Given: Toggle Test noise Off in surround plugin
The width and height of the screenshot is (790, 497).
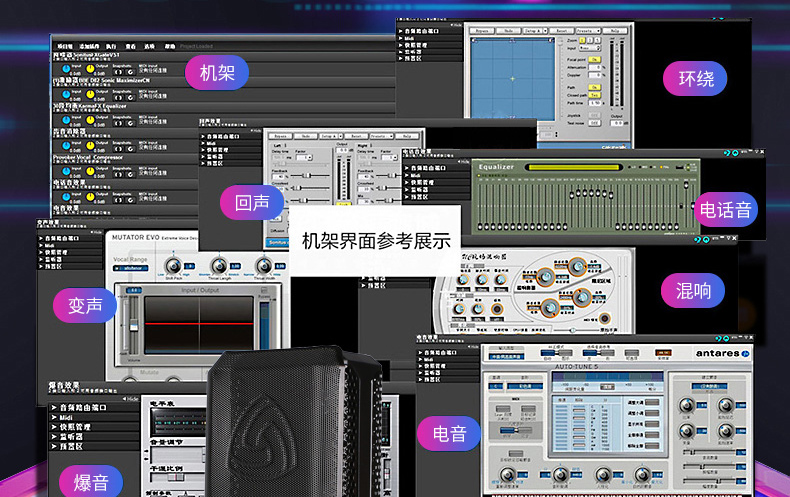Looking at the screenshot, I should (595, 123).
